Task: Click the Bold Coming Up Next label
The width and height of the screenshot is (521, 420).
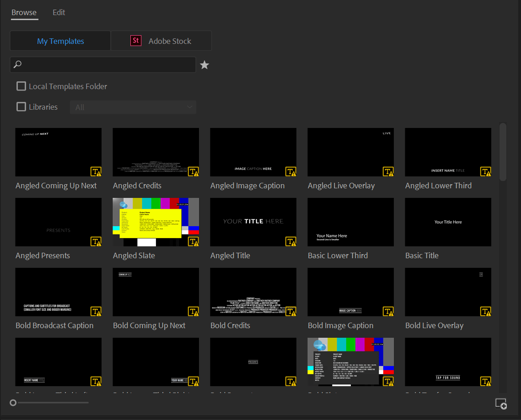Action: pyautogui.click(x=149, y=326)
